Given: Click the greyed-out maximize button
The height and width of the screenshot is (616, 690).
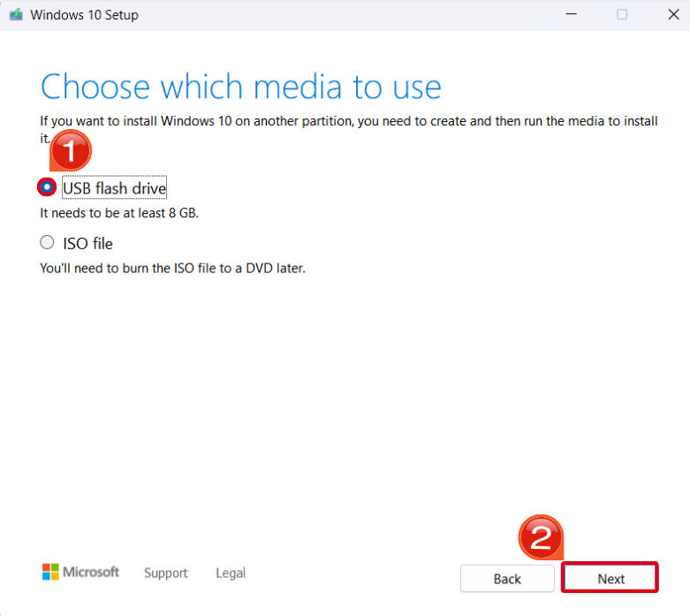Looking at the screenshot, I should pos(622,15).
